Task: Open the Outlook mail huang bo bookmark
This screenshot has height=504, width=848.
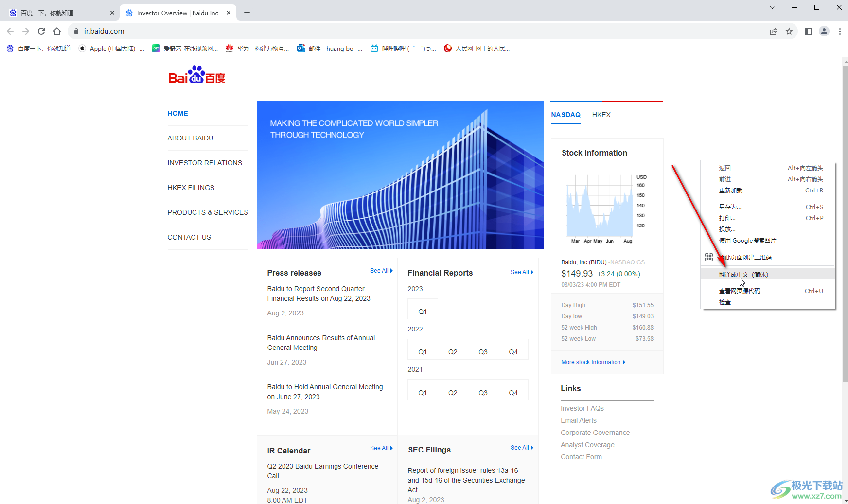Action: tap(330, 48)
